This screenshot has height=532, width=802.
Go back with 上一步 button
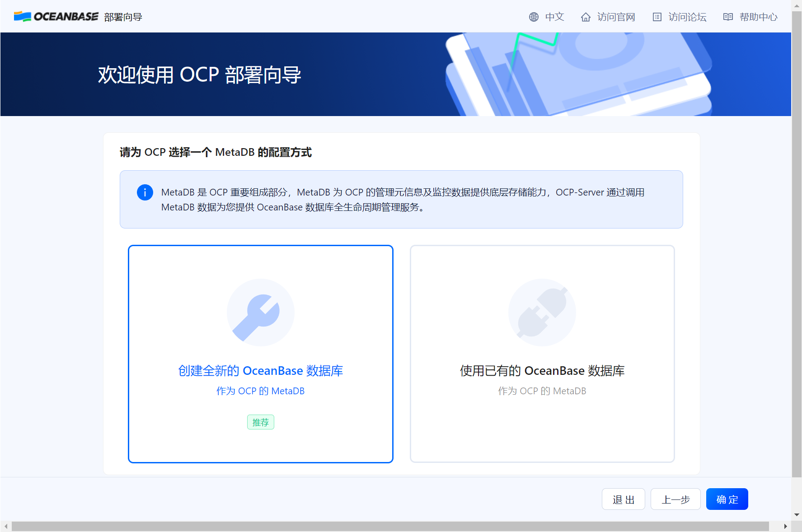[675, 499]
